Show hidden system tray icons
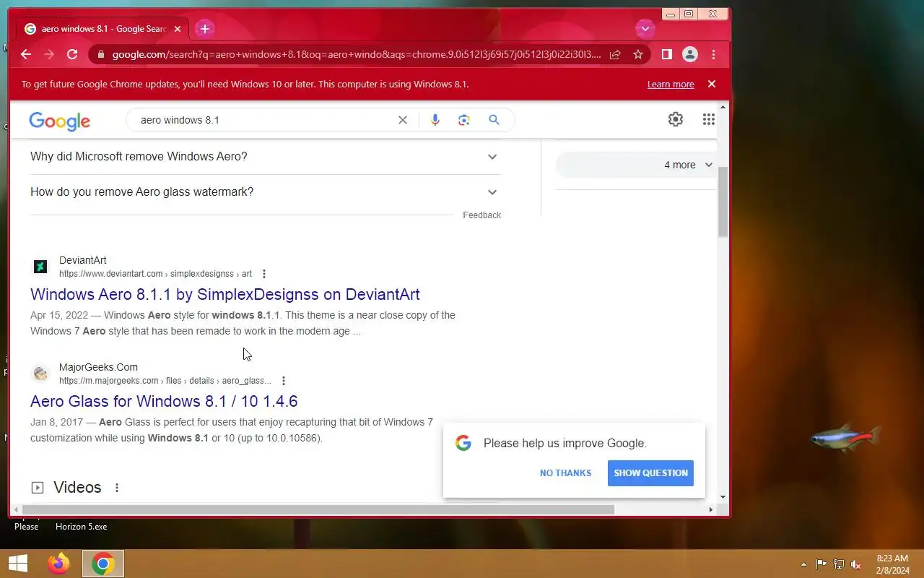Viewport: 924px width, 578px height. pos(803,564)
